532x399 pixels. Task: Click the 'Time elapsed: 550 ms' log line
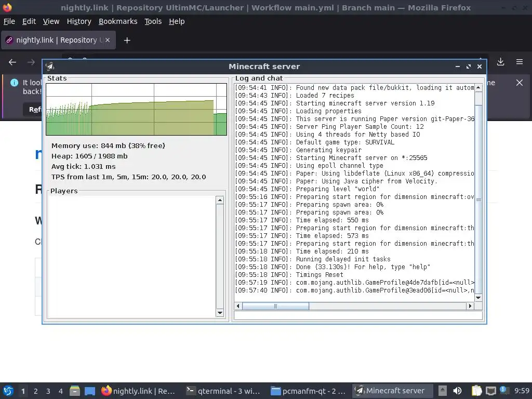(x=302, y=220)
